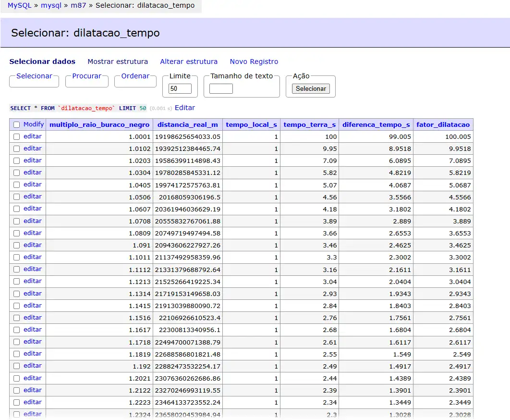
Task: Expand the Selecionar columns fieldset
Action: [x=34, y=76]
